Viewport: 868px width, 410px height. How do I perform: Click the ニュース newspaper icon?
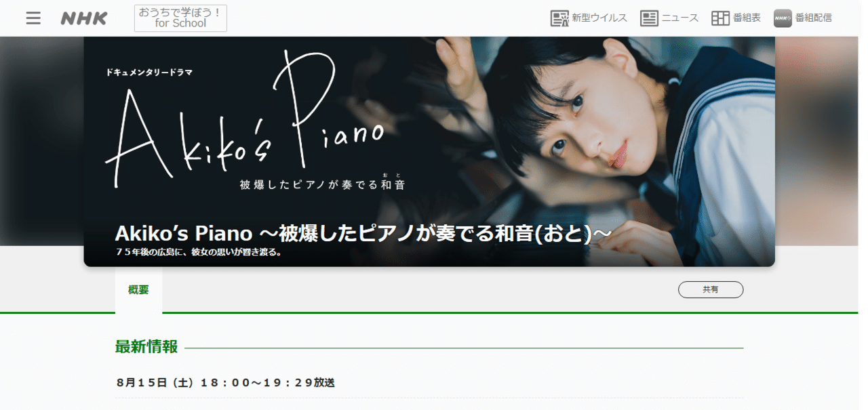coord(649,18)
